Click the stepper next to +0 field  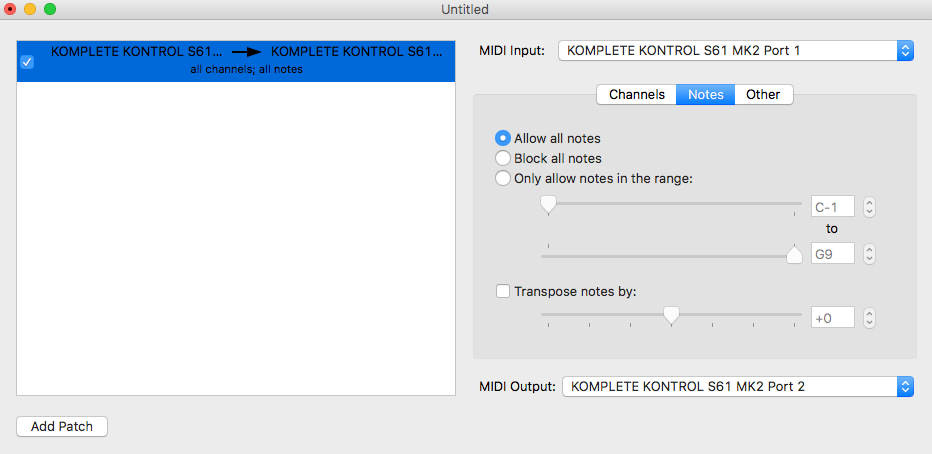pos(870,318)
